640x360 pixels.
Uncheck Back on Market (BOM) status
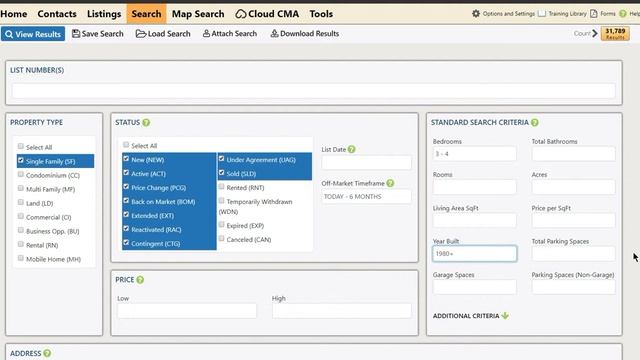pyautogui.click(x=126, y=201)
